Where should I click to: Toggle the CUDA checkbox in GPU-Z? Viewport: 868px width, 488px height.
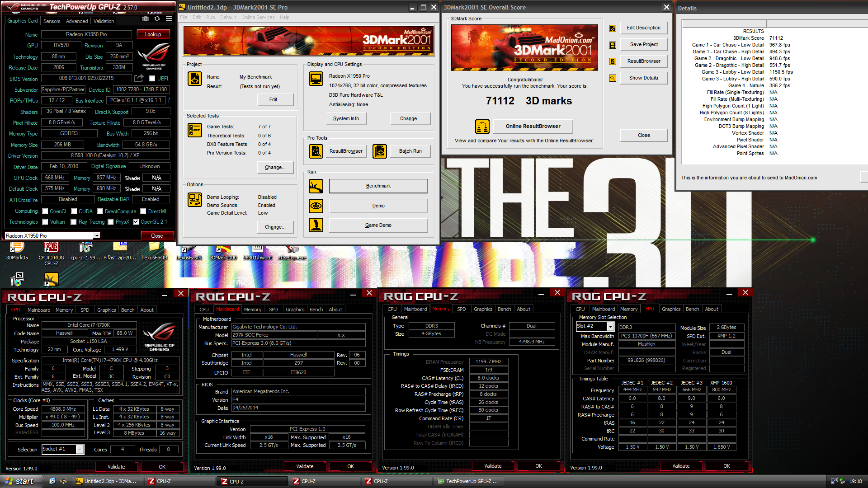[74, 211]
